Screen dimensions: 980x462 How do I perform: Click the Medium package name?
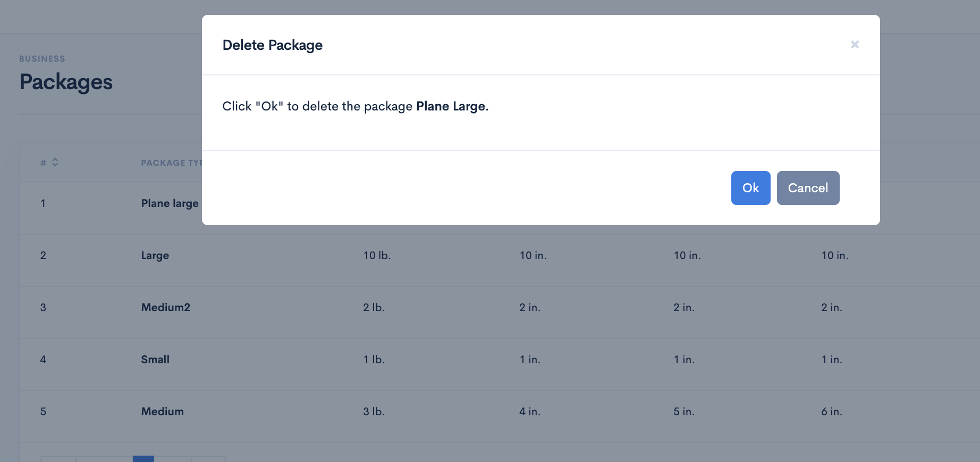pos(162,412)
